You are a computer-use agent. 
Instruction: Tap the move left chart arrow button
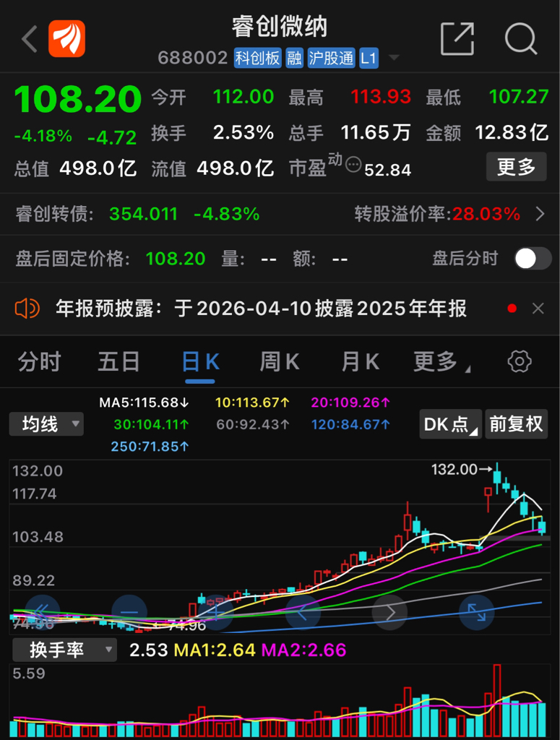[303, 612]
